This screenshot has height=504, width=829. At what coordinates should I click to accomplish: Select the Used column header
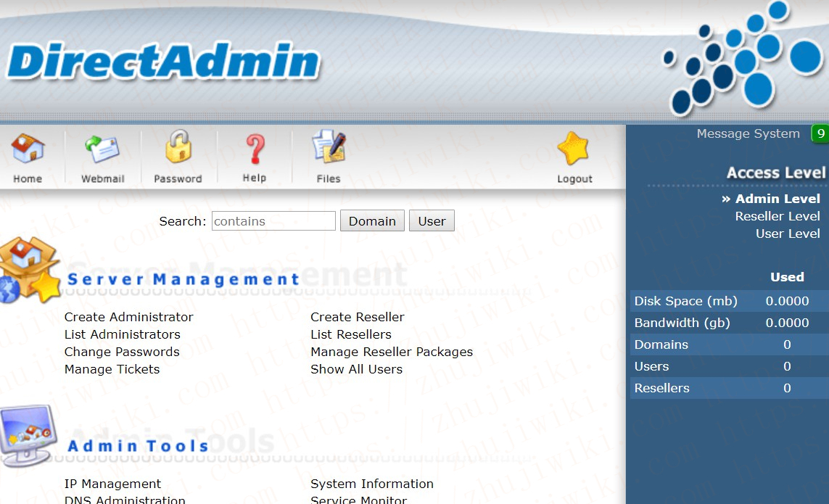point(787,276)
